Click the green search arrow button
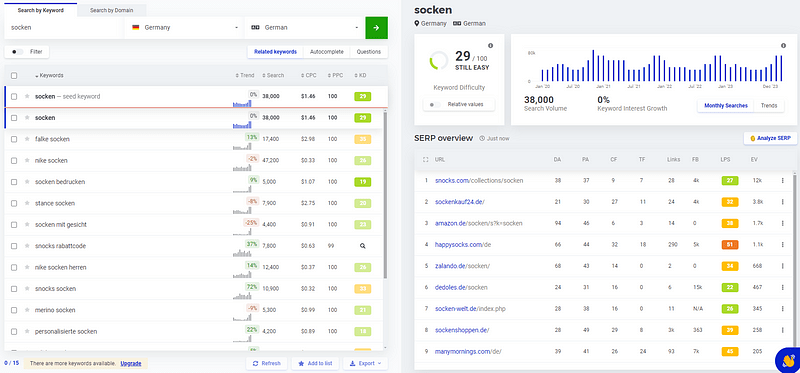The height and width of the screenshot is (373, 800). coord(376,28)
